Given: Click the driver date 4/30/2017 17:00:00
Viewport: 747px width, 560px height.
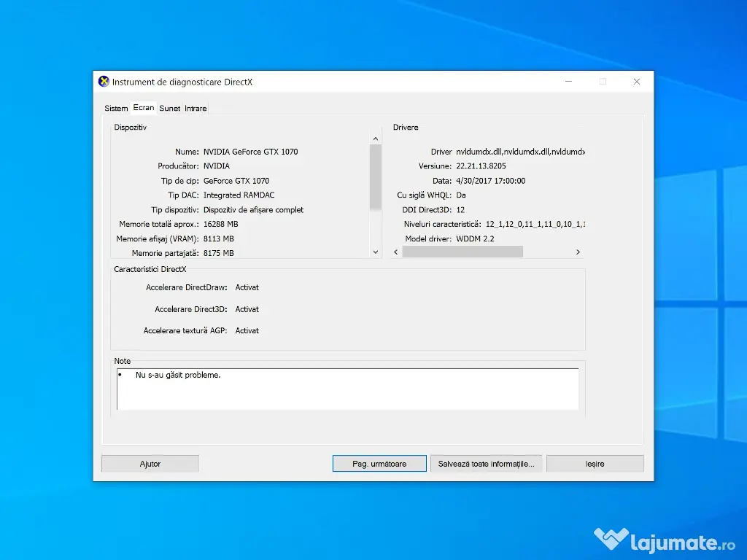Looking at the screenshot, I should coord(491,181).
